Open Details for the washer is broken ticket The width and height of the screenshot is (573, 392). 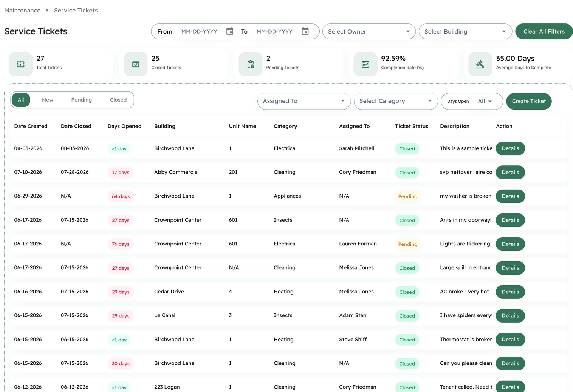coord(510,196)
